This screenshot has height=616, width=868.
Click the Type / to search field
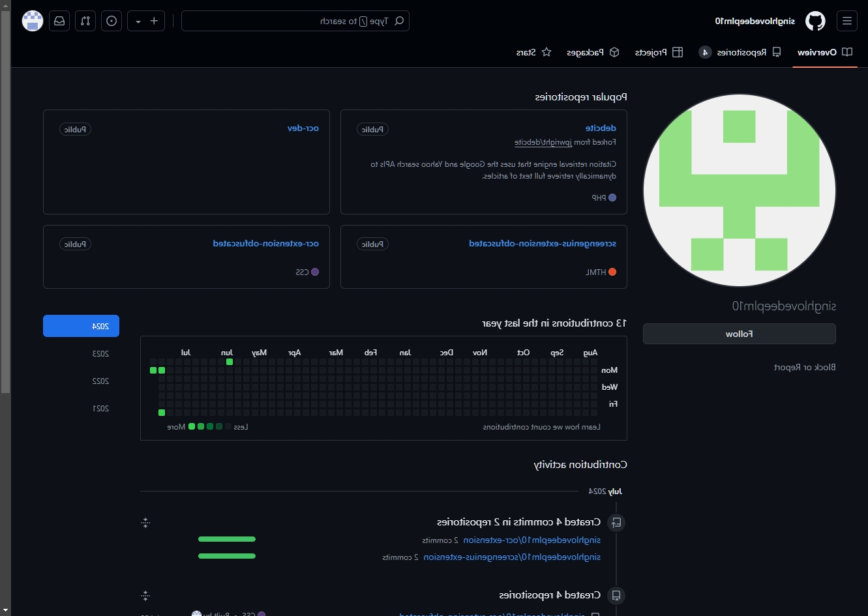pos(295,21)
